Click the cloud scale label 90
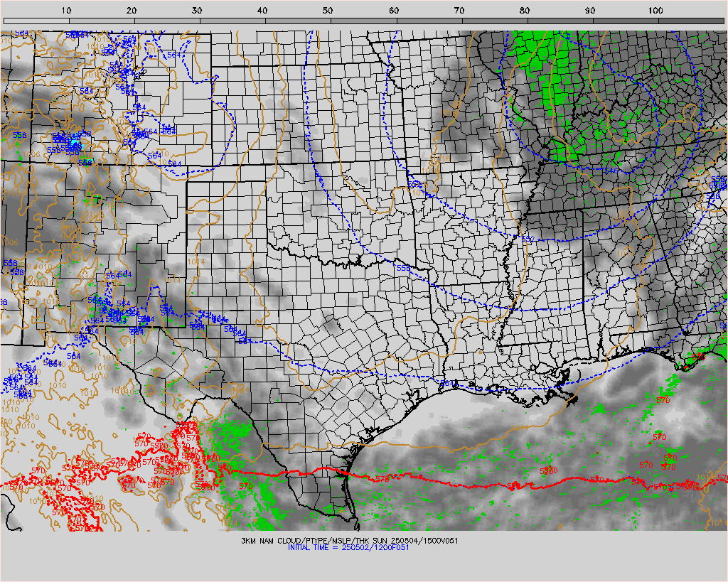The height and width of the screenshot is (582, 728). click(590, 10)
